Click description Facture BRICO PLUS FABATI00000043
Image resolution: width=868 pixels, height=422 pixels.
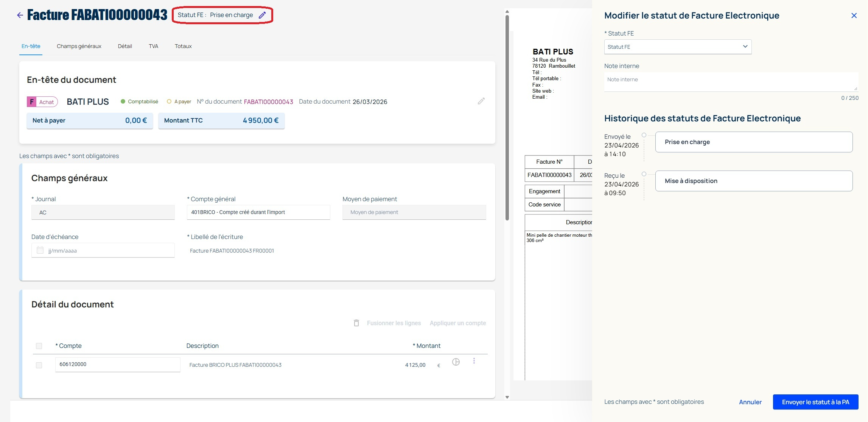click(235, 365)
